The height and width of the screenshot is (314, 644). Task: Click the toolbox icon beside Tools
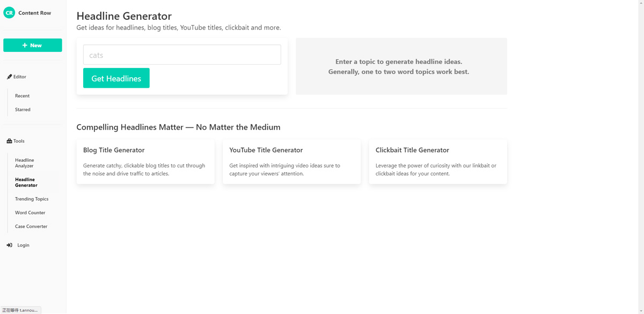coord(9,141)
